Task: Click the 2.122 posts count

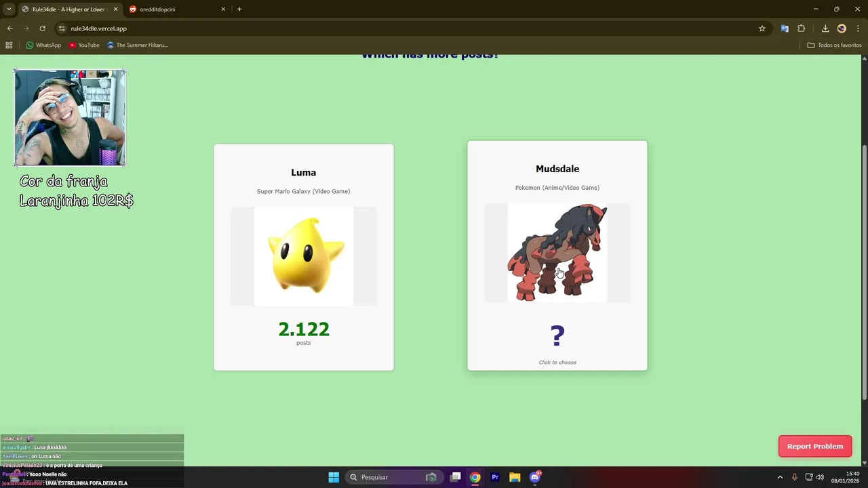Action: pos(304,329)
